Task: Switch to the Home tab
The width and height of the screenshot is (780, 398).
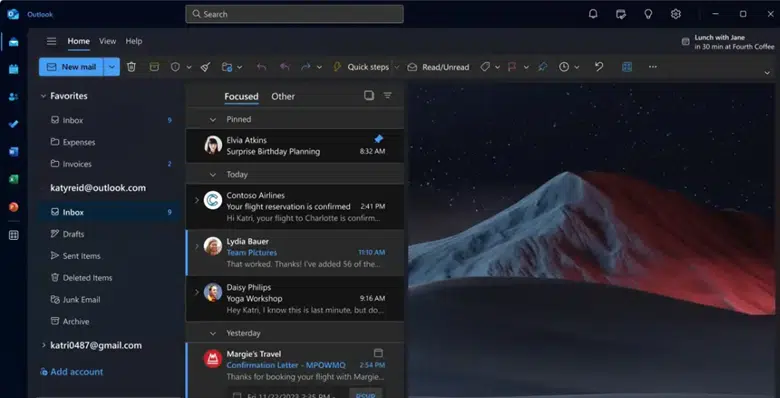Action: [79, 41]
